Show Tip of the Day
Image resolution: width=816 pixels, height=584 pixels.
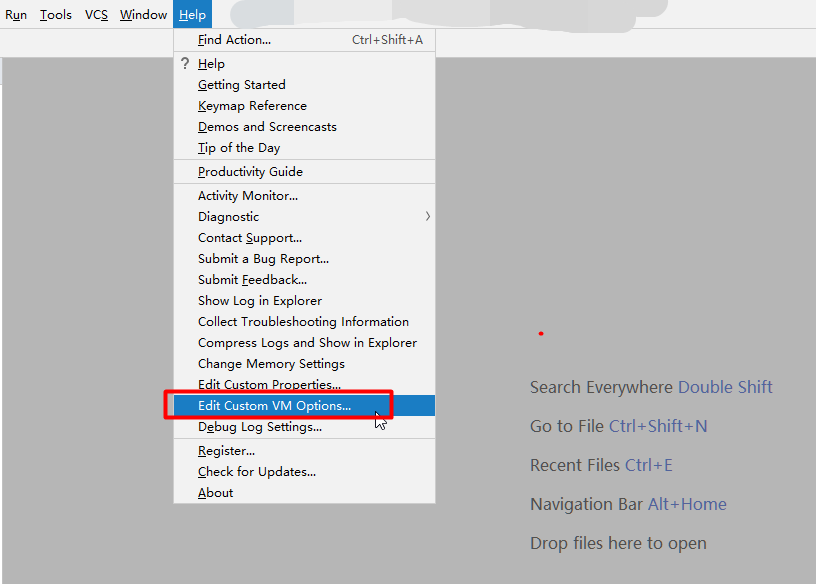(x=304, y=148)
